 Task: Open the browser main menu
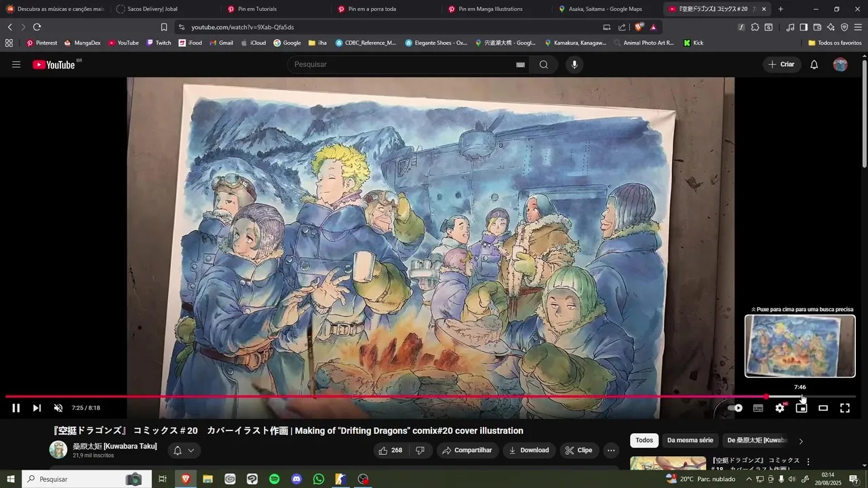point(859,27)
